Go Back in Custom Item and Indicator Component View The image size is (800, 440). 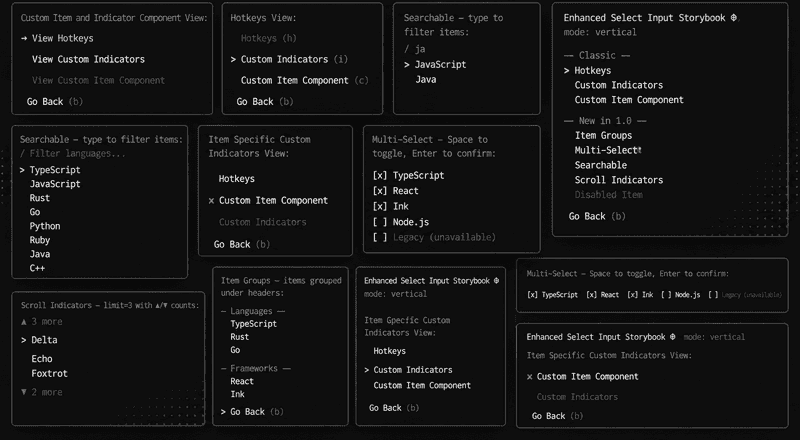pyautogui.click(x=55, y=102)
